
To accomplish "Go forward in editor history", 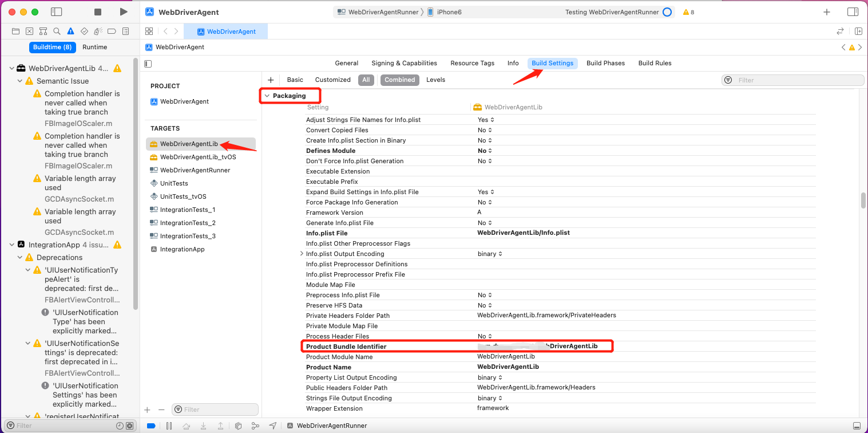I will click(176, 32).
